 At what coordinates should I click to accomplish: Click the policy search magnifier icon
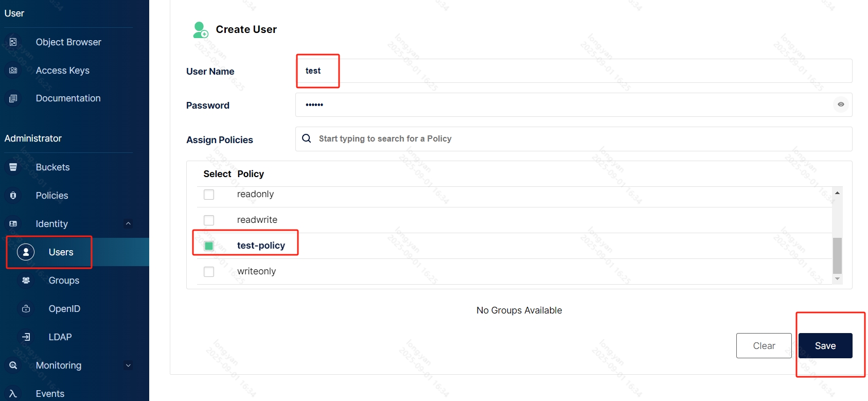pyautogui.click(x=307, y=138)
